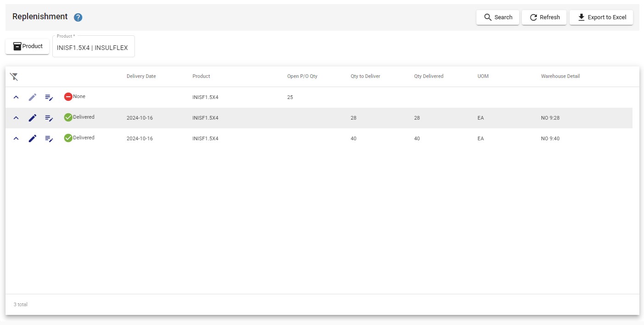Click green Delivered checkmark on Qty 28 row
This screenshot has width=644, height=325.
pos(68,117)
